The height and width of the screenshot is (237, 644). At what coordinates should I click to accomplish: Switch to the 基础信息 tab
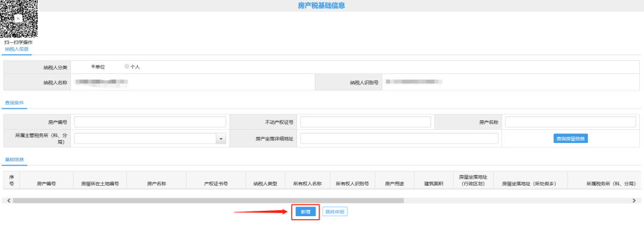click(x=14, y=159)
